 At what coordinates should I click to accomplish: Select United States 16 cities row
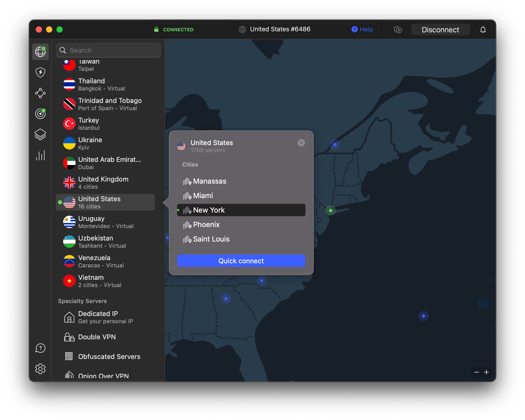(x=105, y=202)
